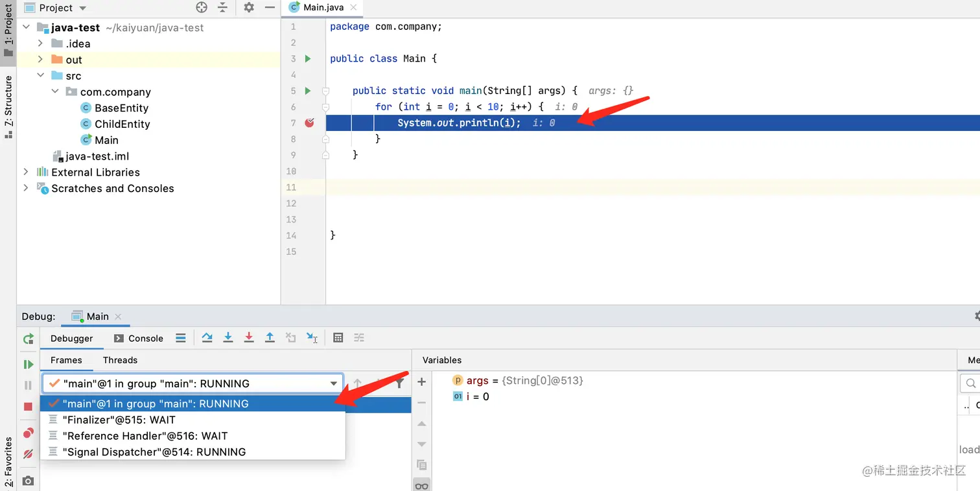Select the args variable row
This screenshot has height=491, width=980.
517,381
